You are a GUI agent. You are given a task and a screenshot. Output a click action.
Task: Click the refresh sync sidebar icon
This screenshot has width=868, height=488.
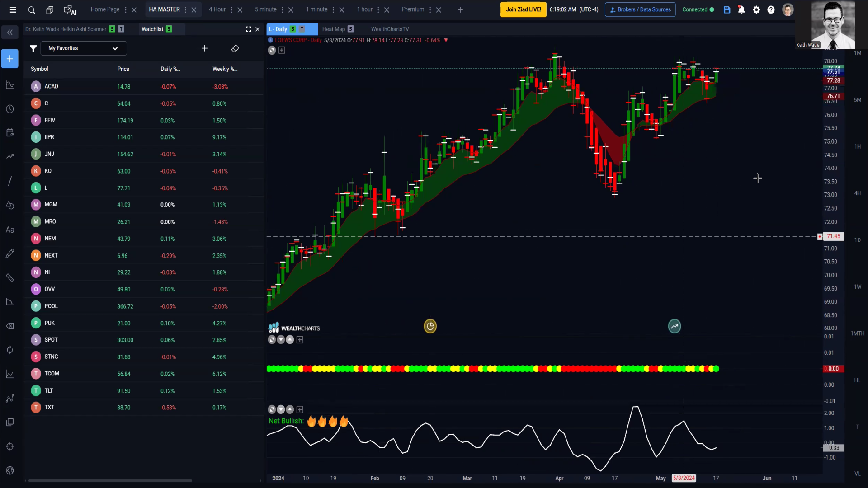pos(10,350)
